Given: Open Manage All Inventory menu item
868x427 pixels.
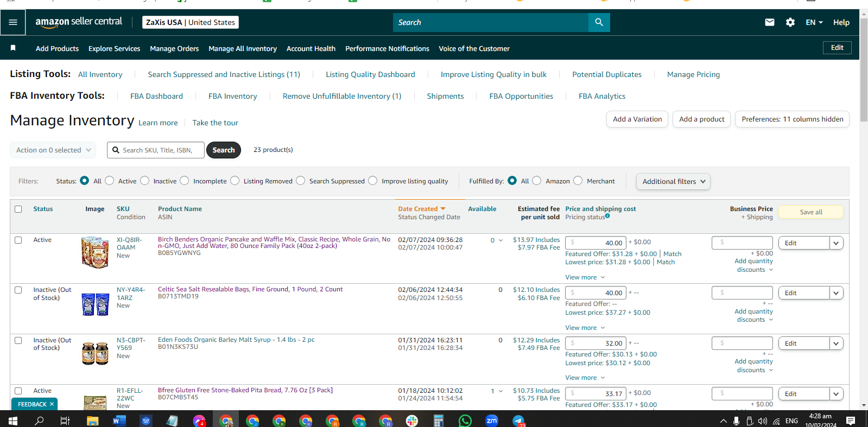Looking at the screenshot, I should (243, 48).
